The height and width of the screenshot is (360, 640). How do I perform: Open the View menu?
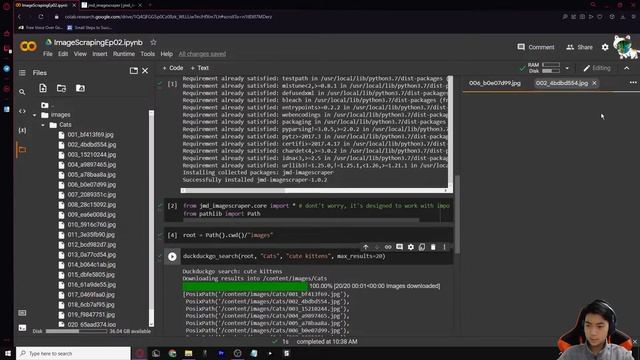80,54
